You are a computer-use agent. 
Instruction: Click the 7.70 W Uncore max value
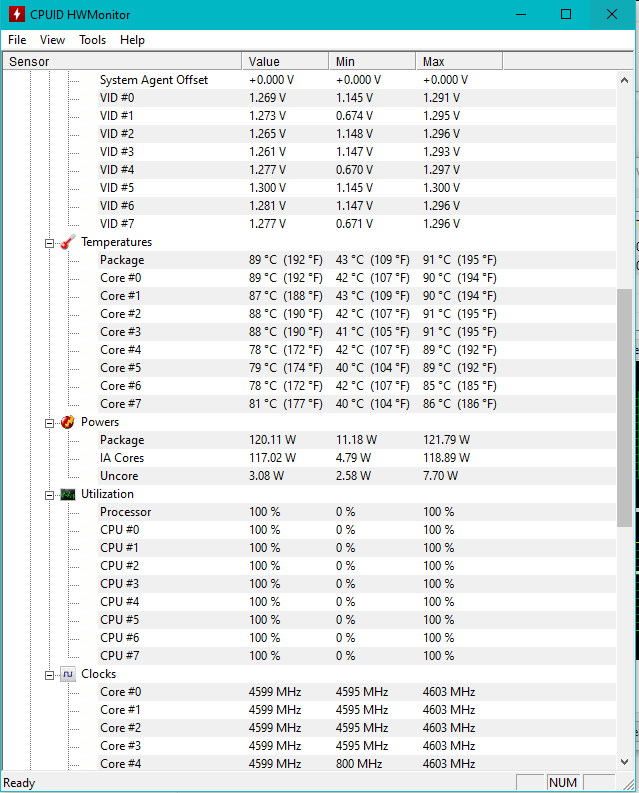tap(440, 476)
